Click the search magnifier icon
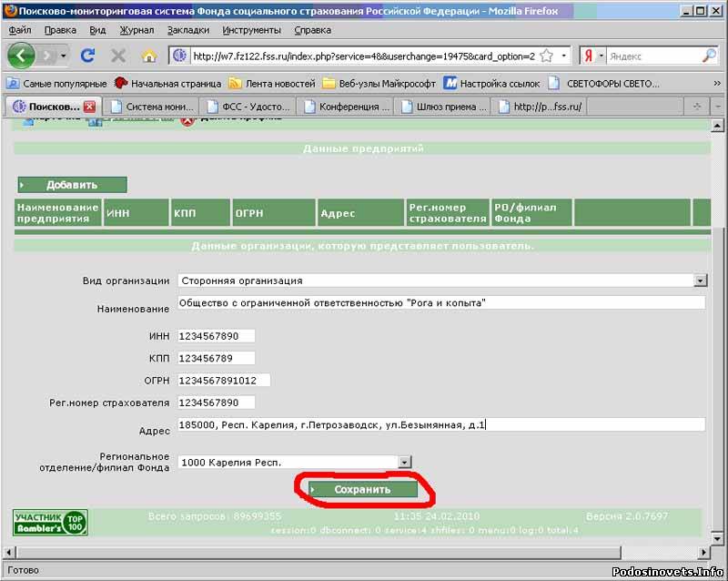The width and height of the screenshot is (728, 581). pyautogui.click(x=709, y=56)
